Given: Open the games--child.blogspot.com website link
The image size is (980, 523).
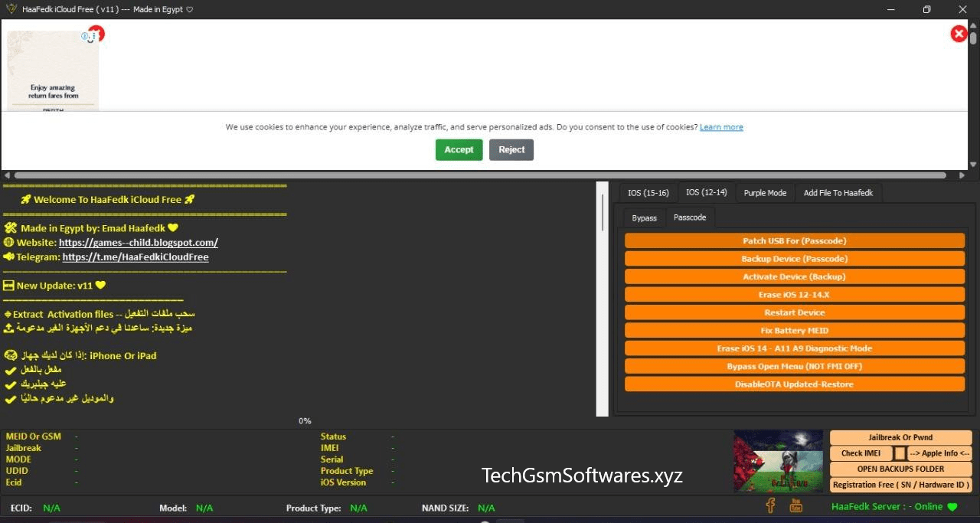Looking at the screenshot, I should coord(139,243).
